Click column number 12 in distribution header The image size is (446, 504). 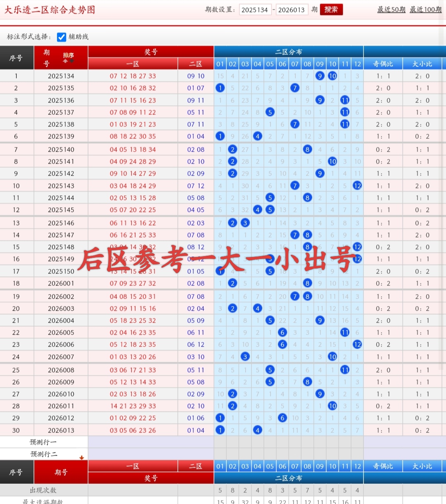pos(357,64)
